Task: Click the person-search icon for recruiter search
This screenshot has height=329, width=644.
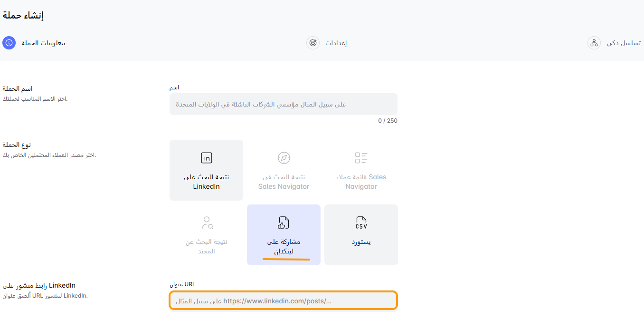Action: coord(207,223)
